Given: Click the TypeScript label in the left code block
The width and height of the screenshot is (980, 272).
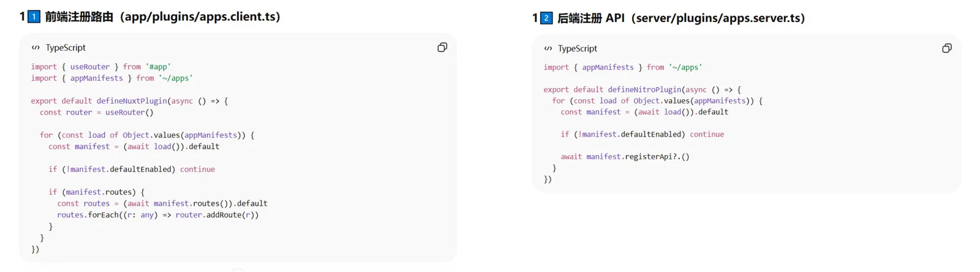Looking at the screenshot, I should [x=66, y=48].
